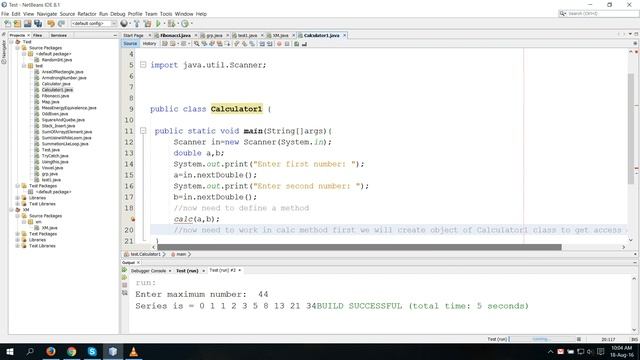The image size is (640, 360).
Task: Toggle the Source editor view
Action: point(130,44)
